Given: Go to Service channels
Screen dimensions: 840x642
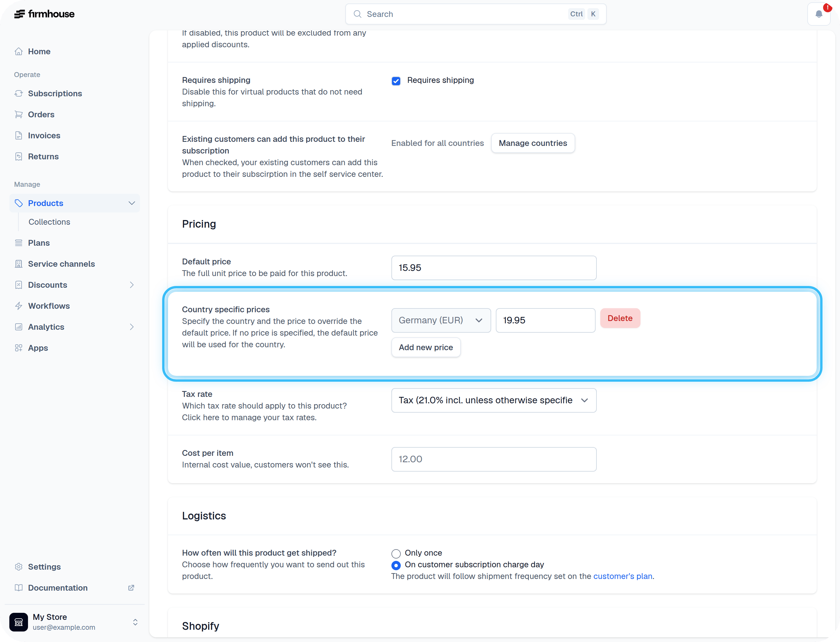Looking at the screenshot, I should point(62,264).
